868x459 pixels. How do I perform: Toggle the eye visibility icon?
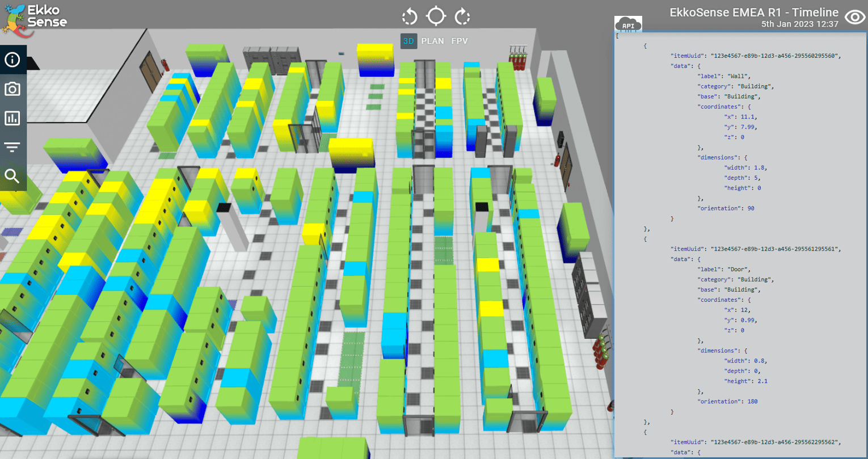click(x=855, y=17)
